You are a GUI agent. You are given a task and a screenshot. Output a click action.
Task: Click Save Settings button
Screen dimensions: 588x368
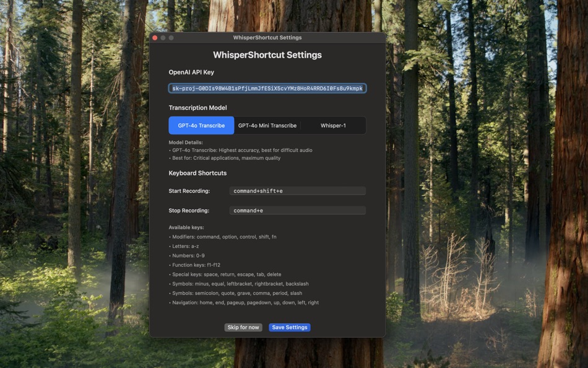[x=290, y=328]
